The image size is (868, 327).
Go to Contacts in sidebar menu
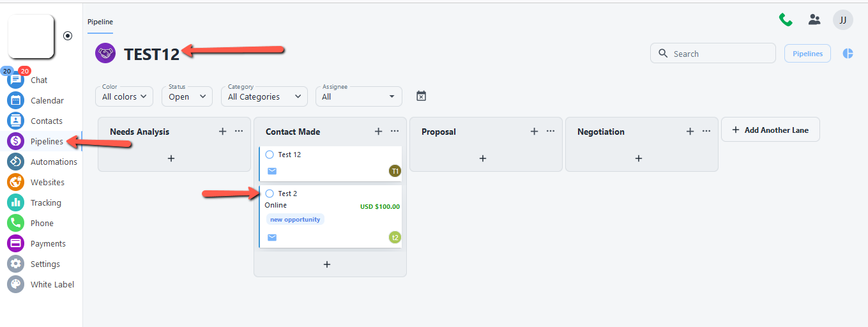tap(47, 121)
